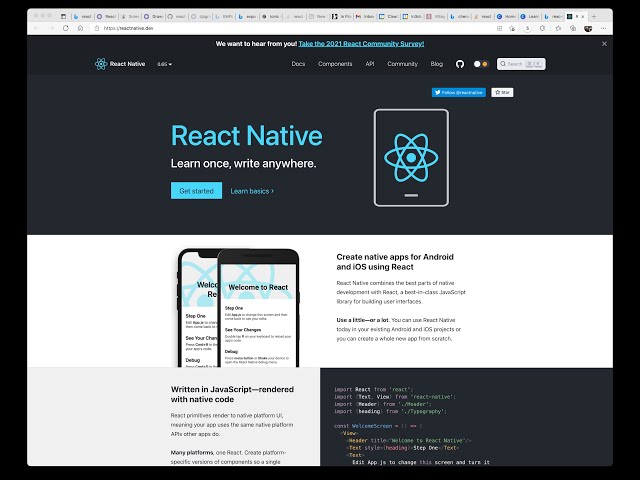Toggle dark/light mode switch in navbar
Image resolution: width=640 pixels, height=480 pixels.
tap(480, 64)
